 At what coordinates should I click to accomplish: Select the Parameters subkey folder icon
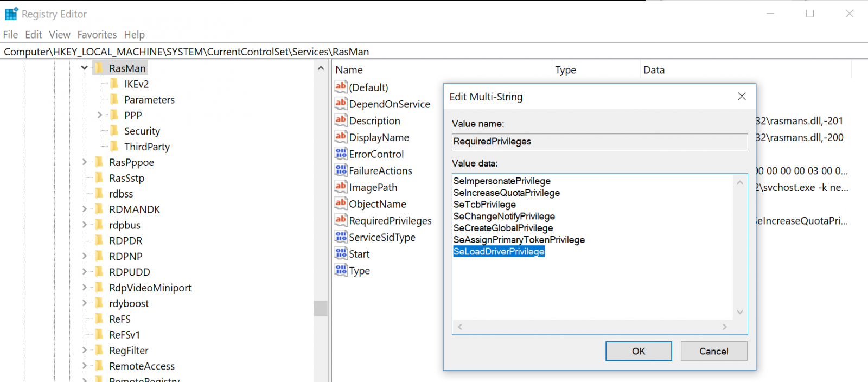click(x=114, y=99)
